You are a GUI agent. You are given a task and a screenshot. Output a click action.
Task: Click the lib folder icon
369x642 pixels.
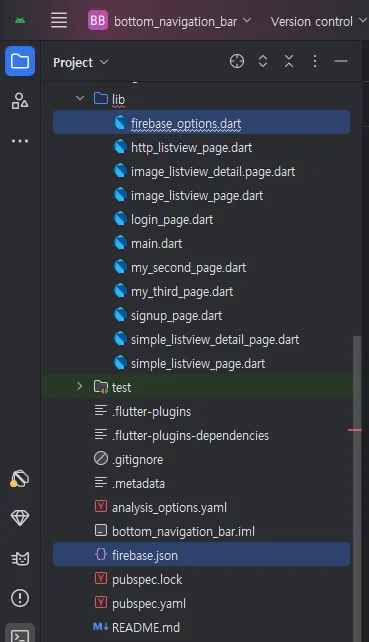click(x=101, y=98)
